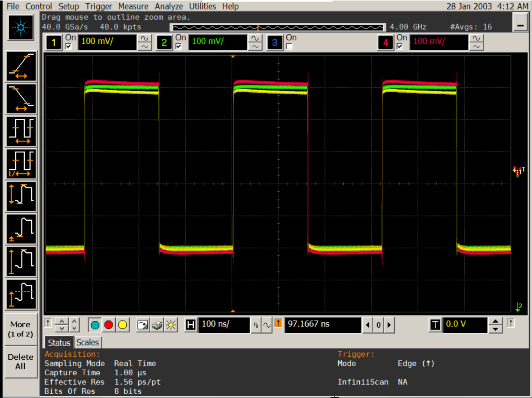Select the rise time measurement icon

21,66
